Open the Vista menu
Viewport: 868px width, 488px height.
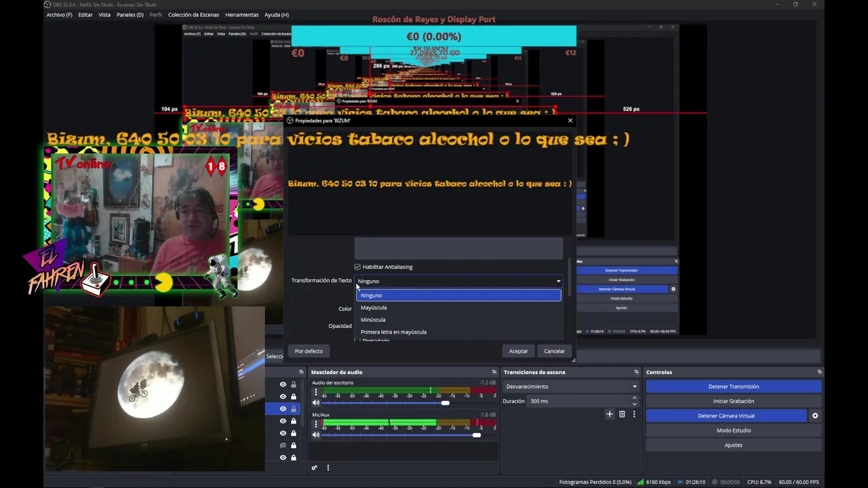coord(104,15)
